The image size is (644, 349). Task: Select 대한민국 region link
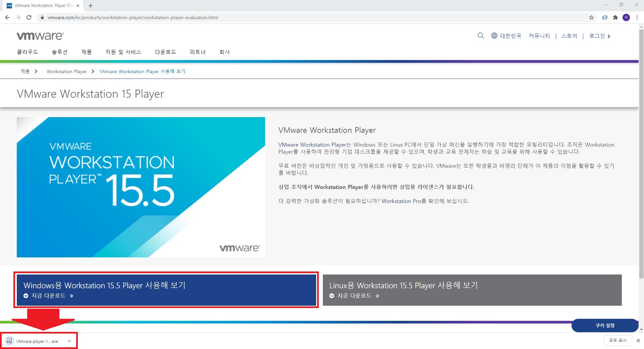point(511,36)
